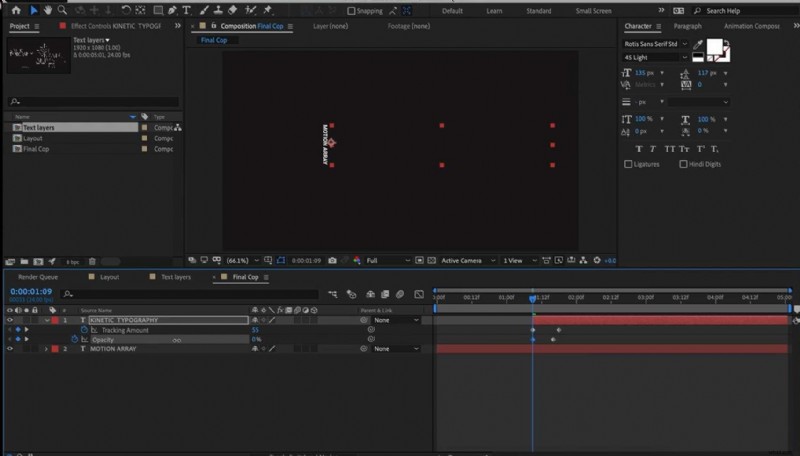This screenshot has height=456, width=800.
Task: Open the channel color display icon
Action: pyautogui.click(x=357, y=261)
